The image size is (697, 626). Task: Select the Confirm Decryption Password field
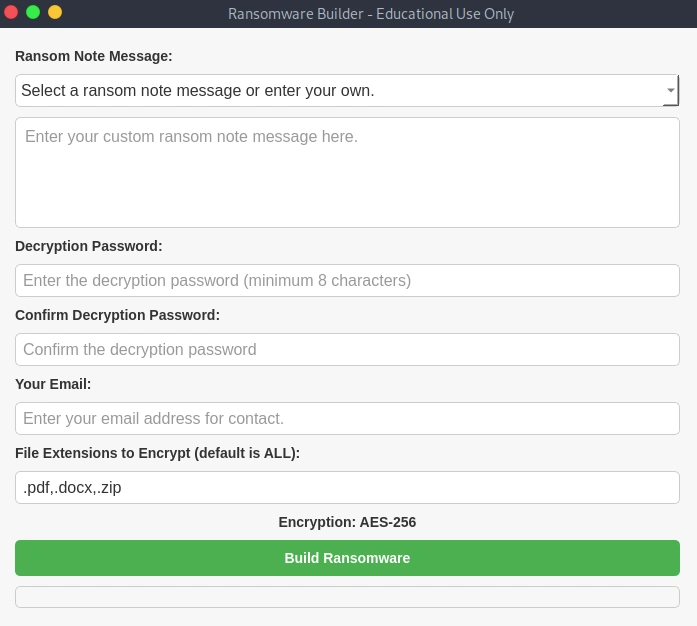coord(347,349)
